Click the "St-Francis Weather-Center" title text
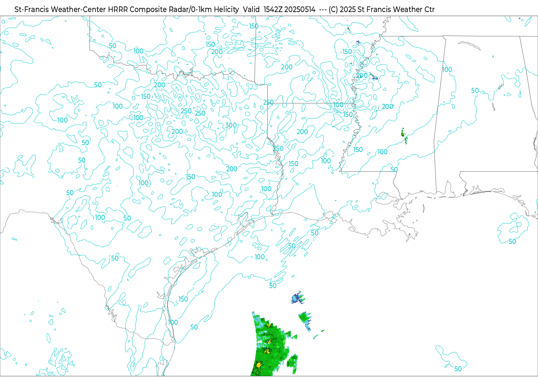The height and width of the screenshot is (392, 538). [60, 10]
